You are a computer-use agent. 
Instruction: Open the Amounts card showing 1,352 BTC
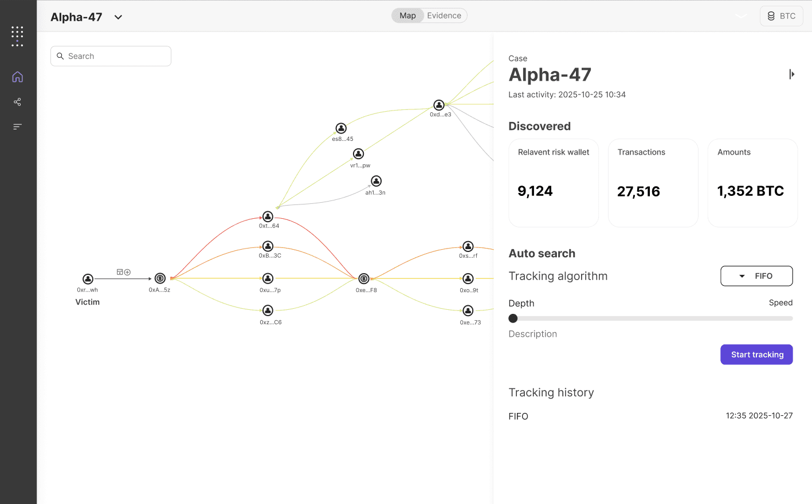(752, 183)
